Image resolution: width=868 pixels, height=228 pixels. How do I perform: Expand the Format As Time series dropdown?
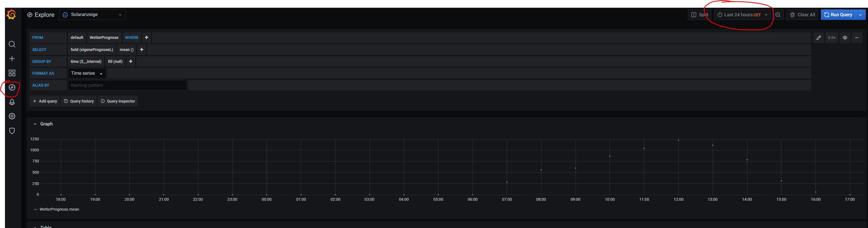[87, 74]
